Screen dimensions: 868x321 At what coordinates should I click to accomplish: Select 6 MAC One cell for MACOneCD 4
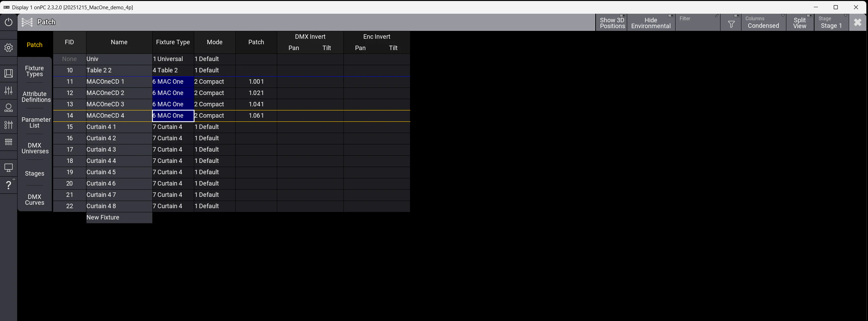click(173, 116)
